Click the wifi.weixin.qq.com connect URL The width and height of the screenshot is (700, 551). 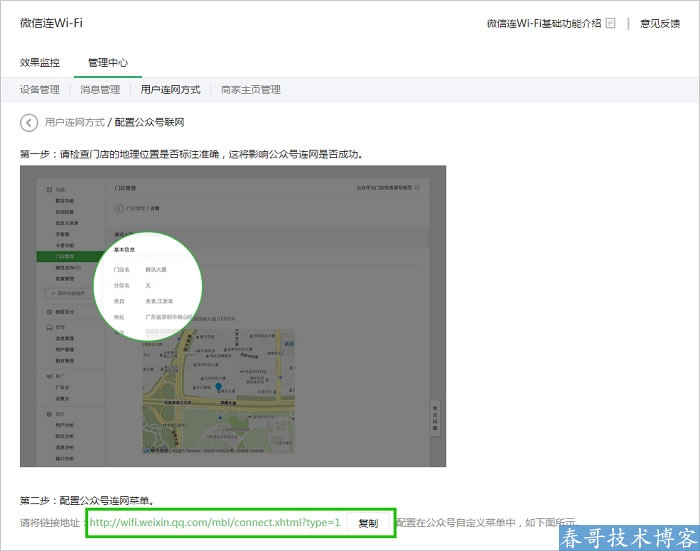coord(215,522)
